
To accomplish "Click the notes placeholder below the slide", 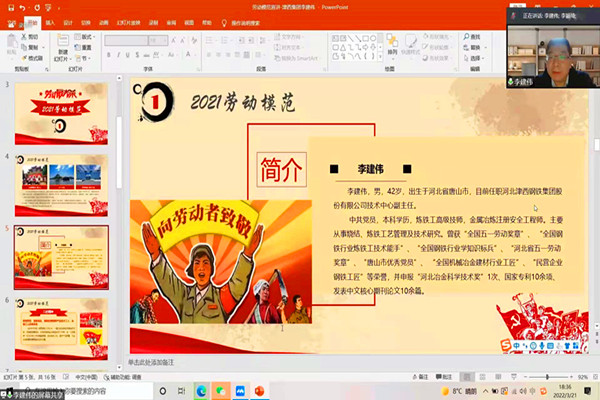I will point(300,362).
